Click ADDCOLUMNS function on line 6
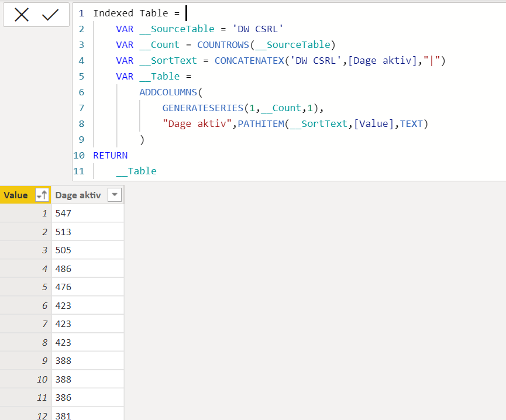Viewport: 506px width, 420px height. 168,92
